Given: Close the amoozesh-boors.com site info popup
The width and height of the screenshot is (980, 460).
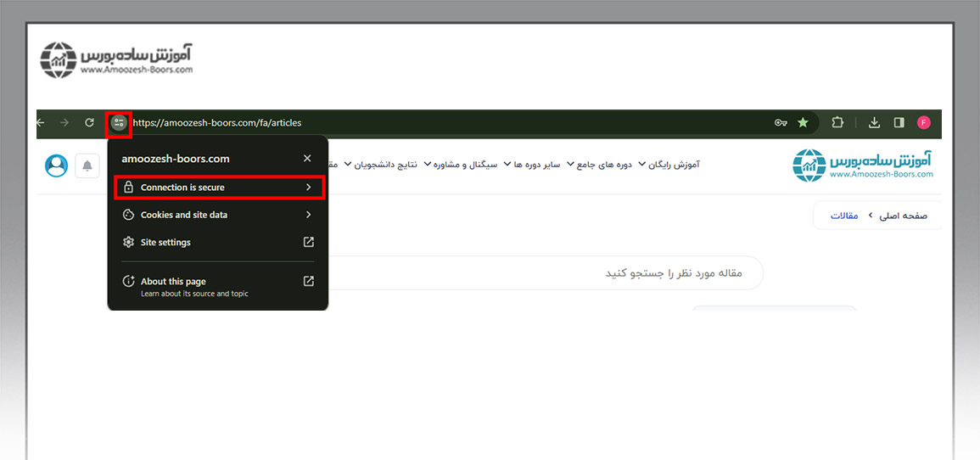Looking at the screenshot, I should 307,159.
